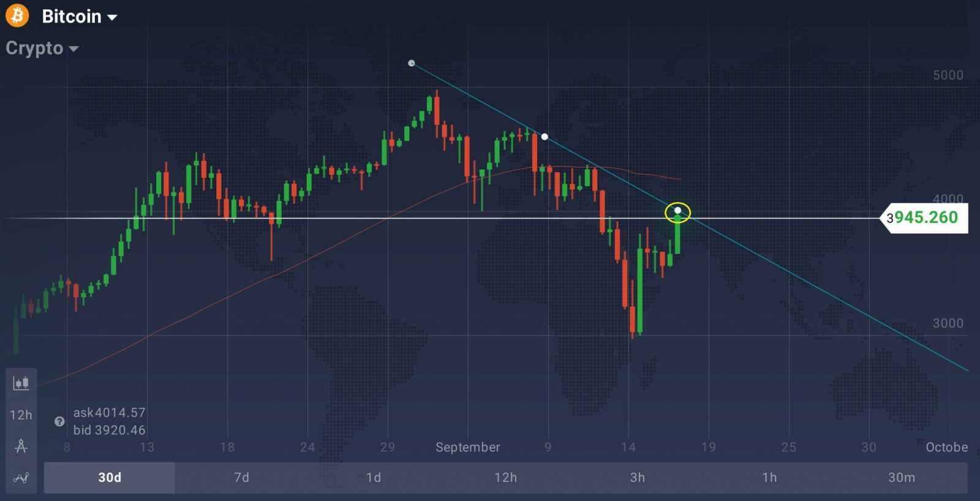This screenshot has height=501, width=980.
Task: Change the 12h candle interval setting
Action: [x=21, y=415]
